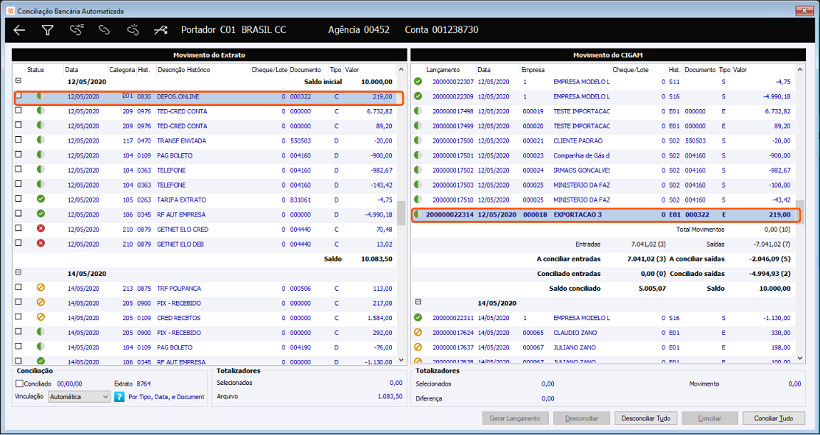Enable the Conciliado checkbox
The width and height of the screenshot is (820, 435).
point(20,383)
